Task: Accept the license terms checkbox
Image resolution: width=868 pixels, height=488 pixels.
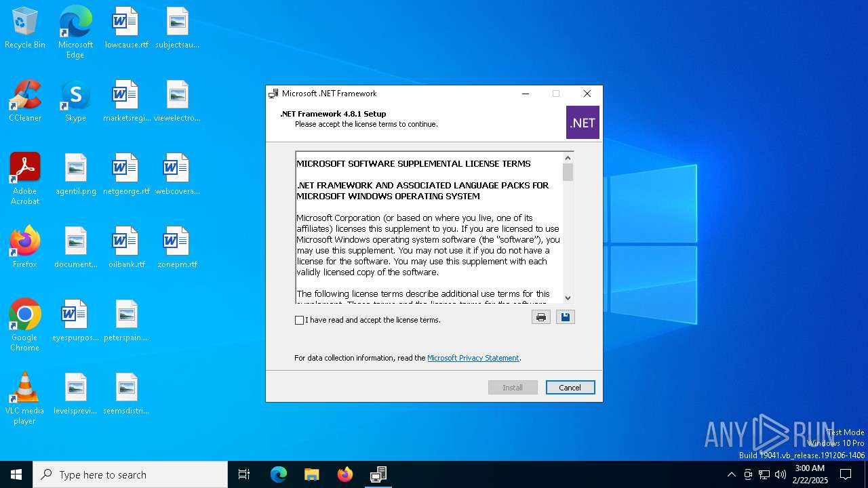Action: coord(299,320)
